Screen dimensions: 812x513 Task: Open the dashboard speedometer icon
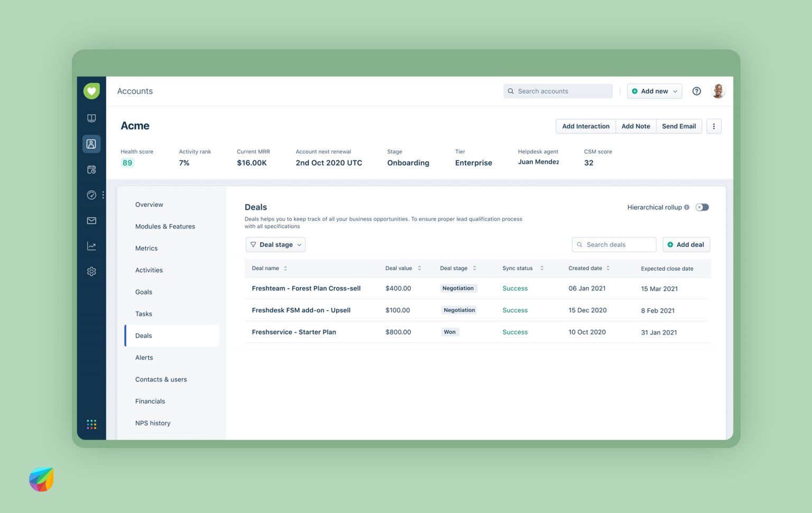91,194
